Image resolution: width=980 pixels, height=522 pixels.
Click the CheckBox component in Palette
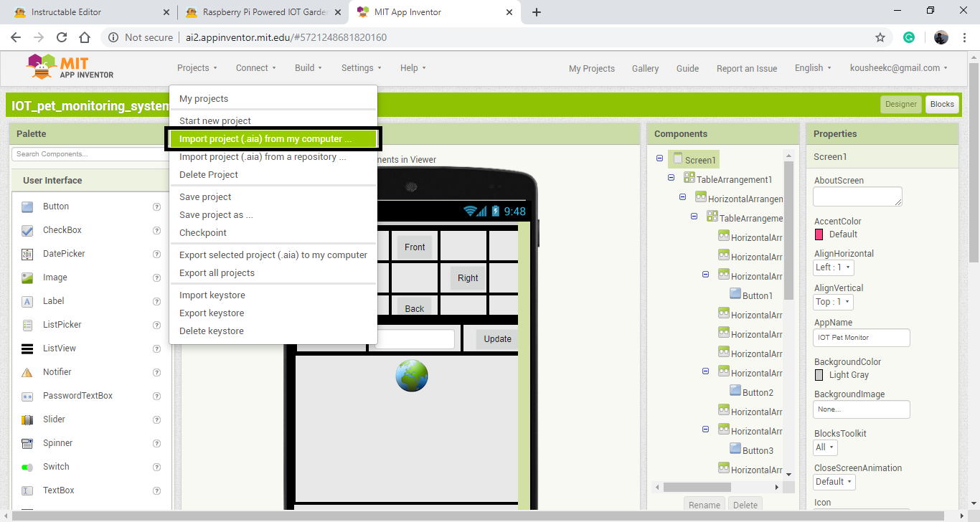(x=62, y=230)
